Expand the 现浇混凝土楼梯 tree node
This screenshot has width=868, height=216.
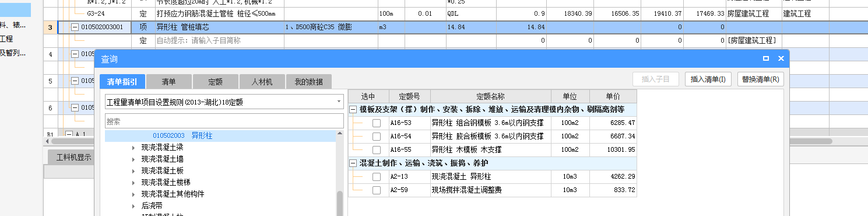(x=133, y=183)
